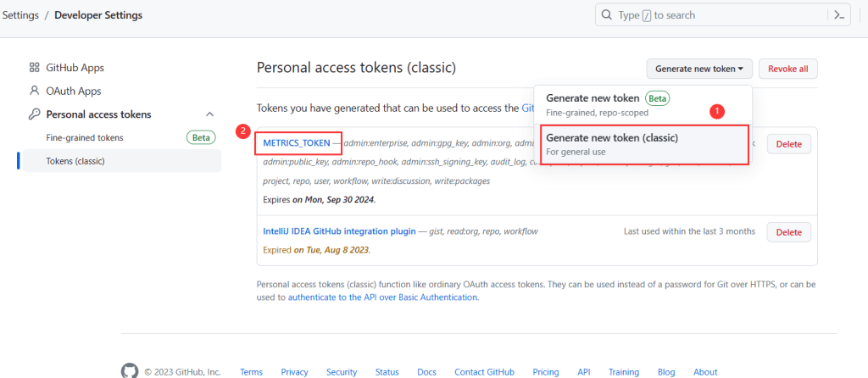This screenshot has width=868, height=378.
Task: Open the METRICS_TOKEN link
Action: click(x=296, y=143)
